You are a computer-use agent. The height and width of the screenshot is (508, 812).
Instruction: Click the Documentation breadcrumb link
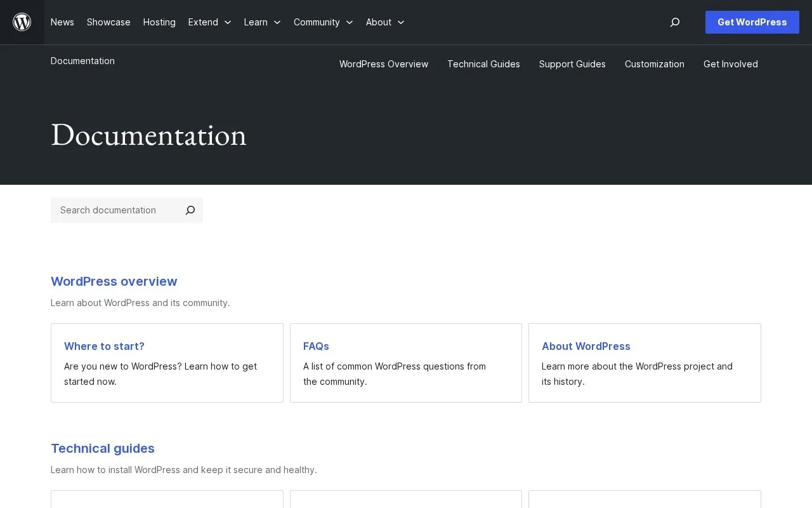coord(82,61)
